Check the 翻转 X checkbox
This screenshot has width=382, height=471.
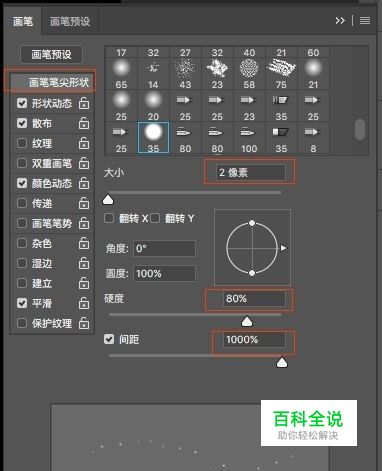click(109, 218)
